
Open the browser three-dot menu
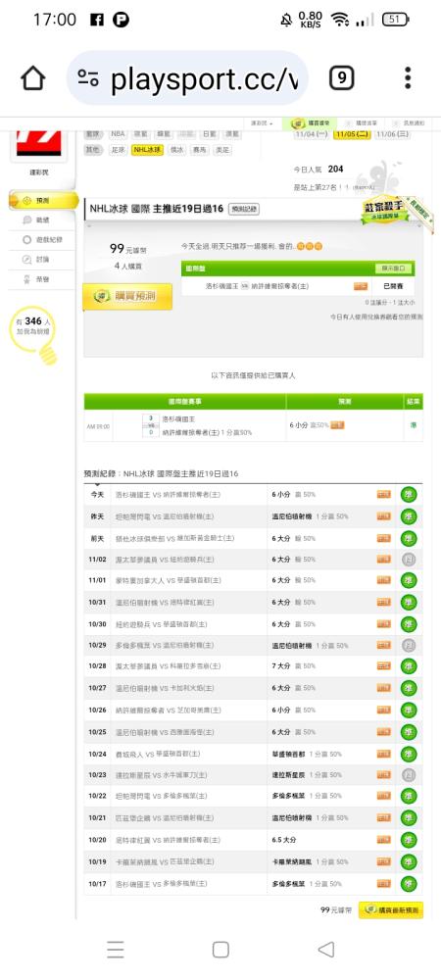tap(408, 78)
